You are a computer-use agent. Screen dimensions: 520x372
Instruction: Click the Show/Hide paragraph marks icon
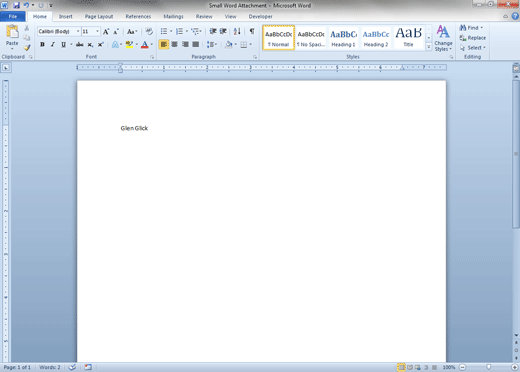click(252, 31)
